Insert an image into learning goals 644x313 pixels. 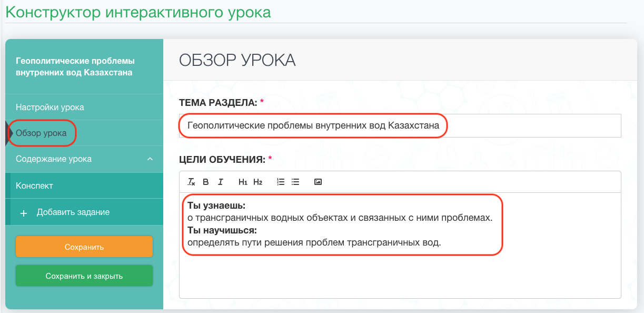click(x=318, y=182)
